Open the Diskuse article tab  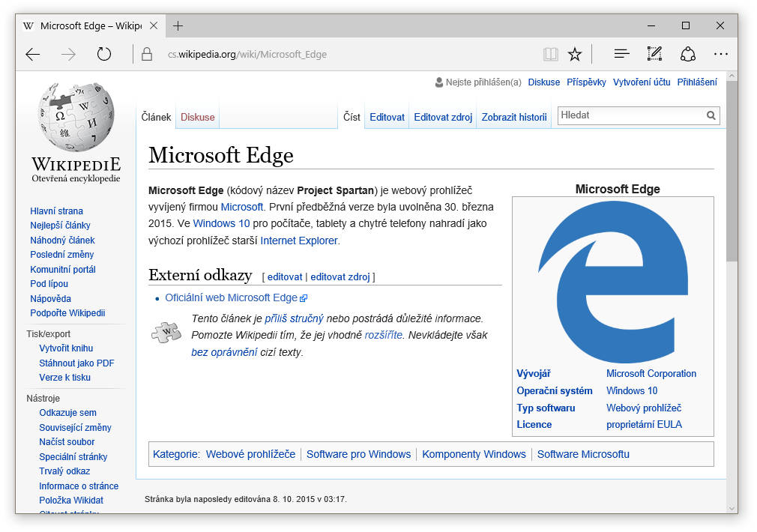197,117
